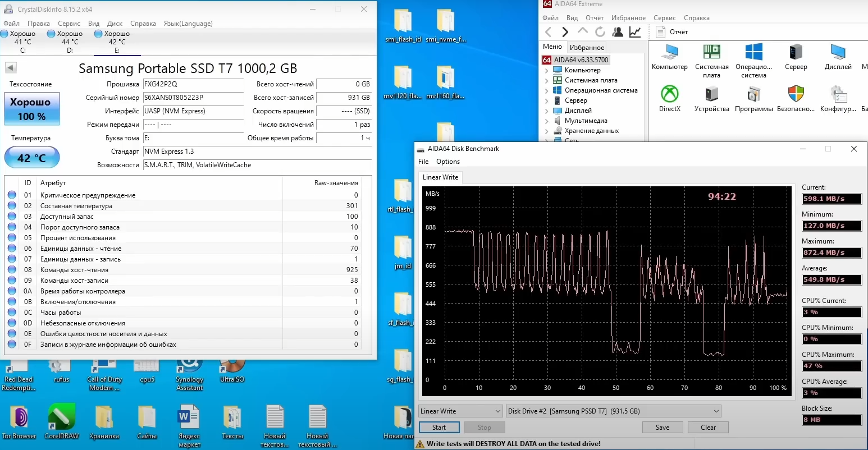Expand Системная плата node in AIDA64 tree

(x=546, y=80)
